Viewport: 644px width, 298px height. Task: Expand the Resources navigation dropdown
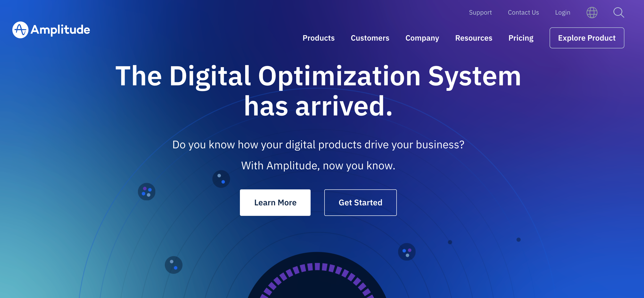point(474,38)
